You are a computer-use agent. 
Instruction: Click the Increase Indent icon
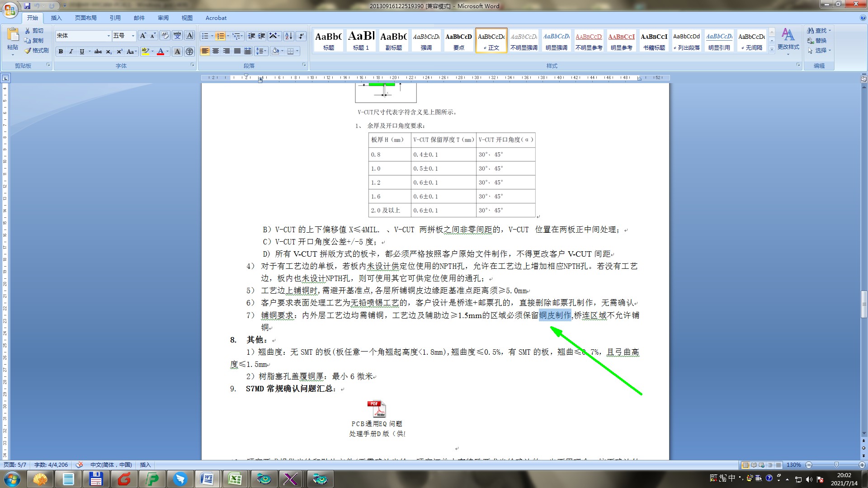262,36
